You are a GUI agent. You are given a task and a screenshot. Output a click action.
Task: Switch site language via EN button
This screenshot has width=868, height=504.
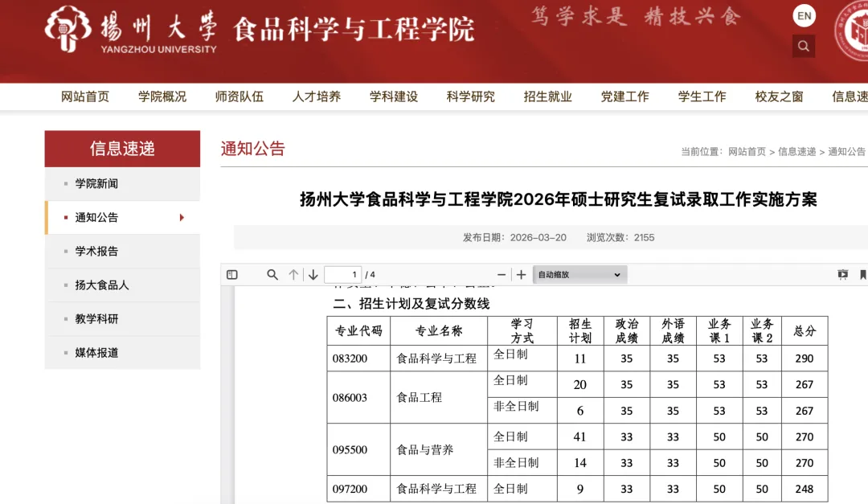805,16
